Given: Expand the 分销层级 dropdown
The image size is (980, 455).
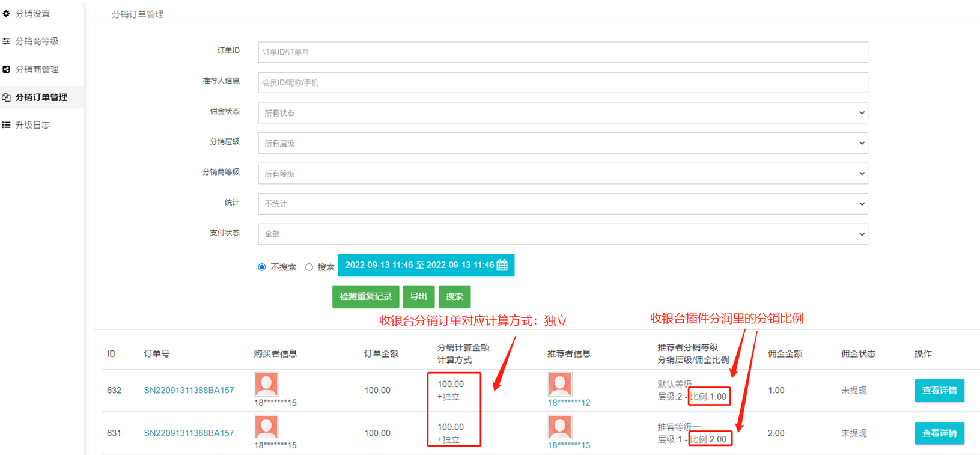Looking at the screenshot, I should pos(562,143).
